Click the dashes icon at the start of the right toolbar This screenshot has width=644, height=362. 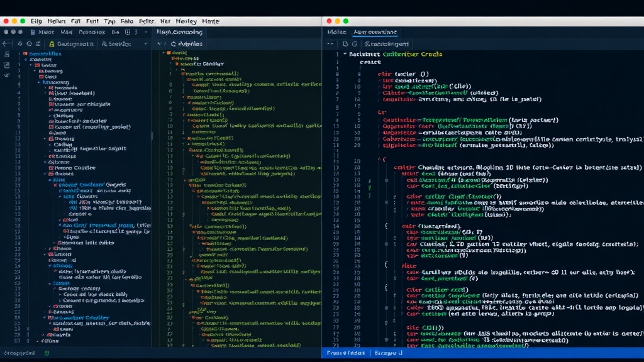[x=330, y=44]
